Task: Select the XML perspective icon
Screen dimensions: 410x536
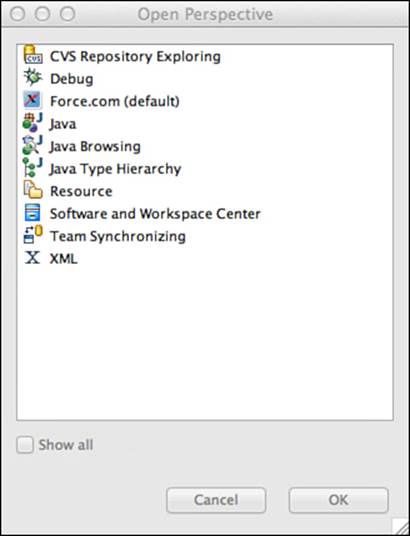Action: click(x=32, y=257)
